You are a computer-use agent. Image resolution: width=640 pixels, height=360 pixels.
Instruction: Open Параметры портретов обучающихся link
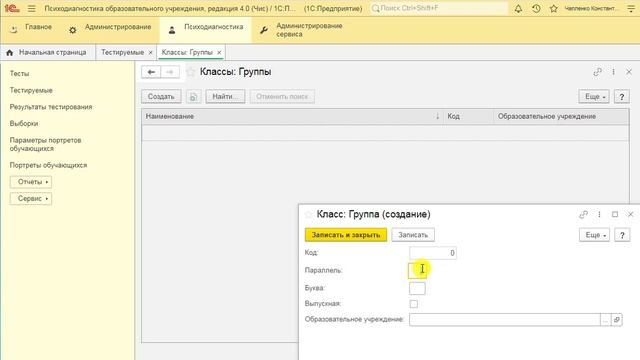click(45, 144)
